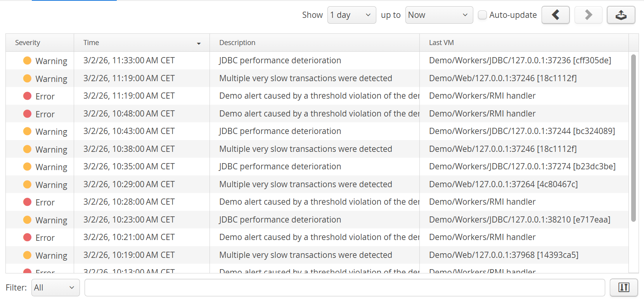Click the vertical scrollbar of the table
The height and width of the screenshot is (301, 644).
(633, 138)
